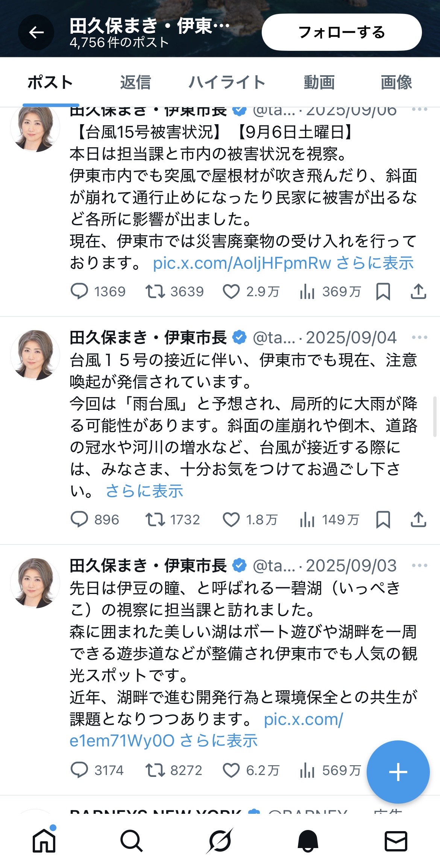Tap the back arrow in the header
The image size is (440, 868).
[x=36, y=33]
